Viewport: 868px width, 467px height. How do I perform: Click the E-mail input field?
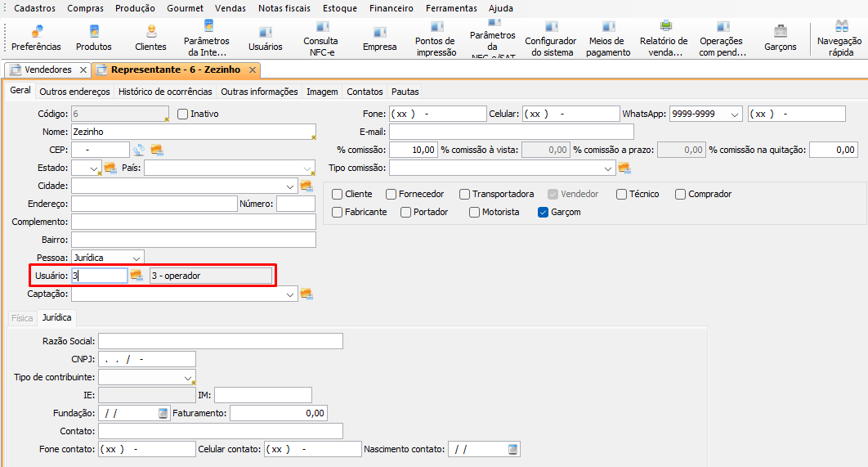point(512,132)
